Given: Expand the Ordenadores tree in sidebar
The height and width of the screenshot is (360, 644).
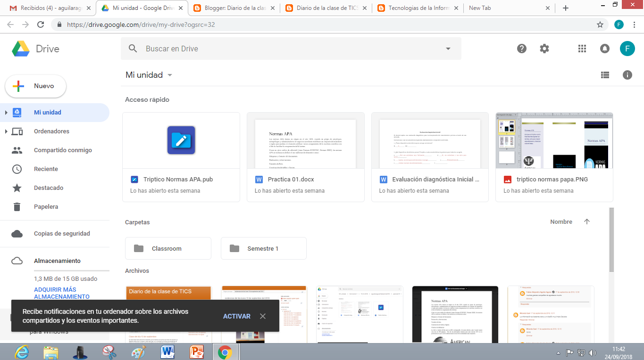Looking at the screenshot, I should point(6,131).
